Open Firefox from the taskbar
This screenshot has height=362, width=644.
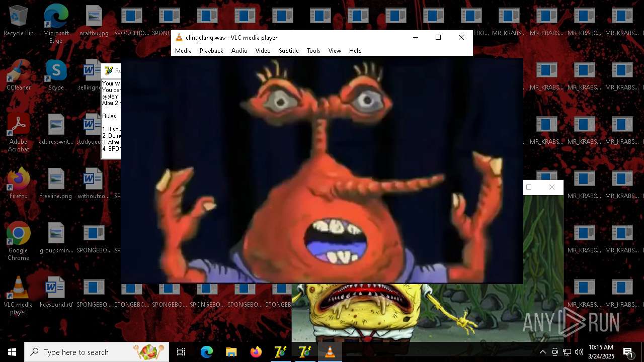click(x=256, y=352)
